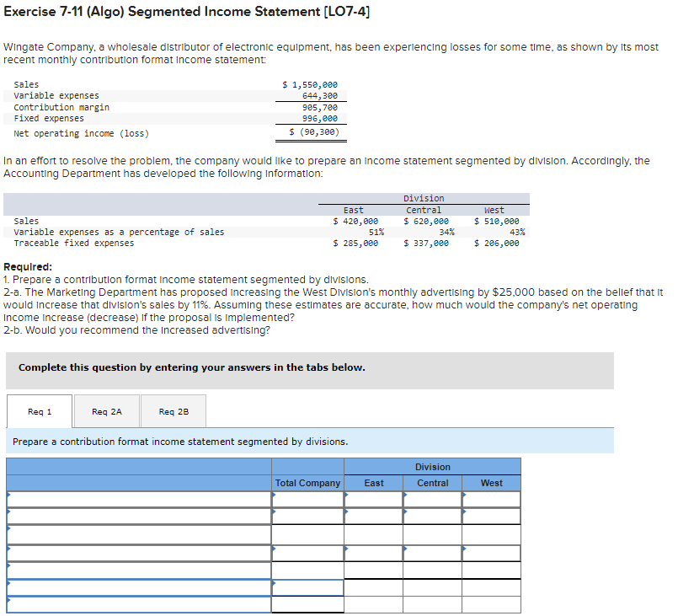
Task: Open the fourth-row Total Company dropdown
Action: [x=275, y=549]
